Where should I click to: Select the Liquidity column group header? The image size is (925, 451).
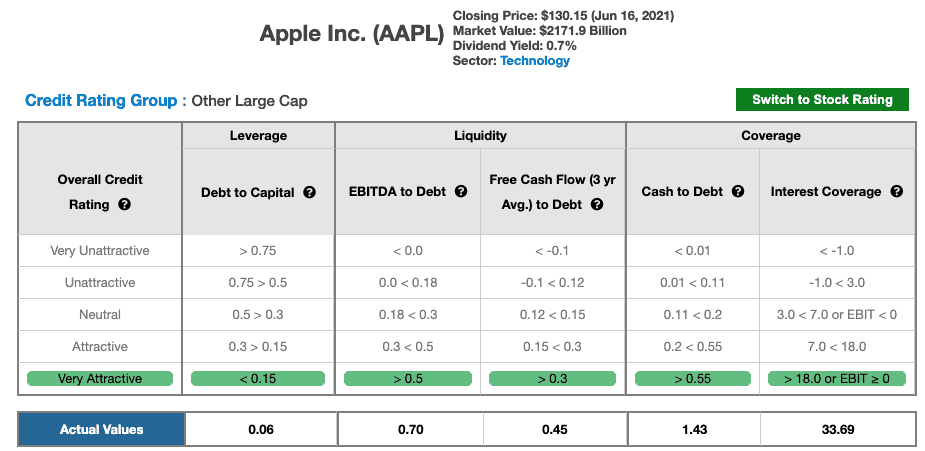[x=480, y=136]
